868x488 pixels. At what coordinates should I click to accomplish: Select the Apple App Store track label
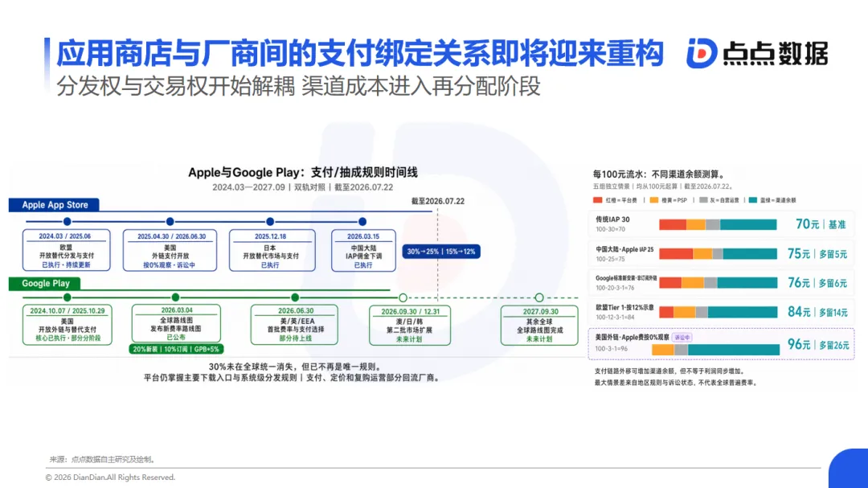(x=55, y=205)
